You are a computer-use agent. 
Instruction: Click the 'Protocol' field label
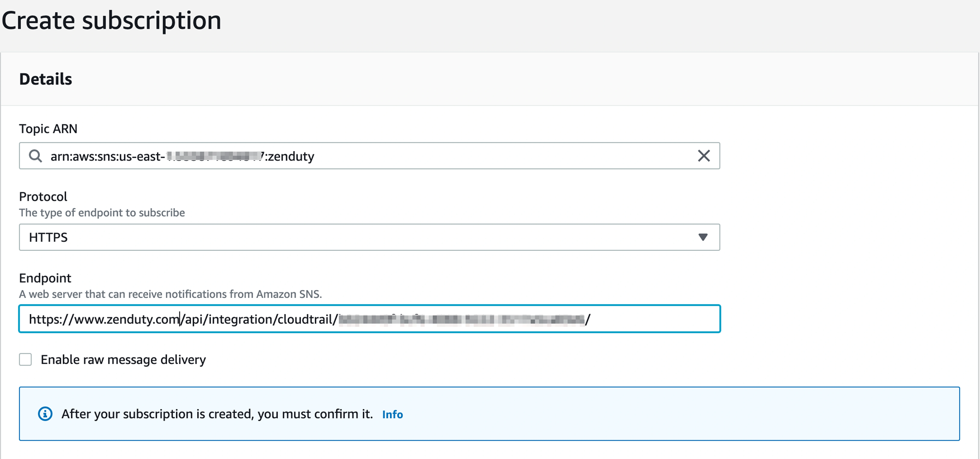pyautogui.click(x=43, y=196)
